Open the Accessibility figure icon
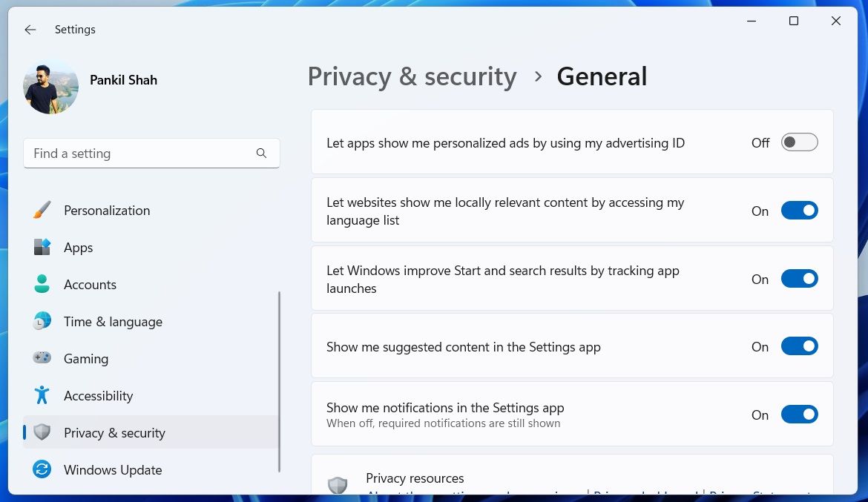 click(x=42, y=395)
